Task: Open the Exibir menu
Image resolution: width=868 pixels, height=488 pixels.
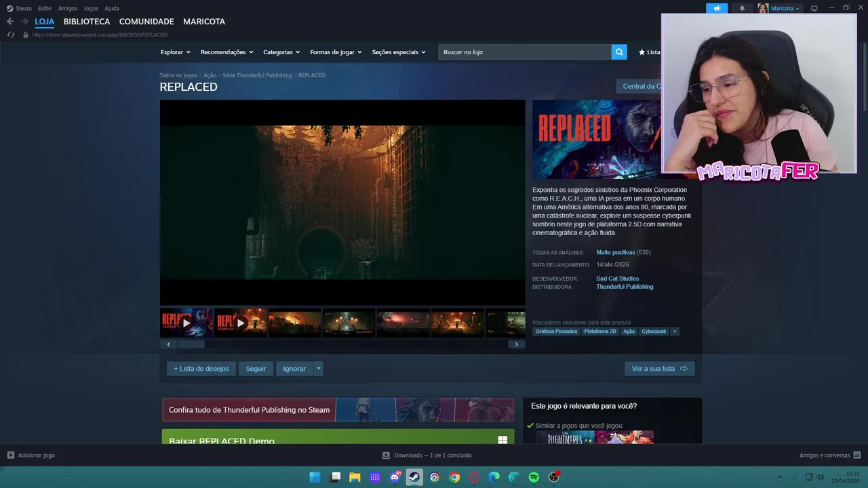Action: 45,8
